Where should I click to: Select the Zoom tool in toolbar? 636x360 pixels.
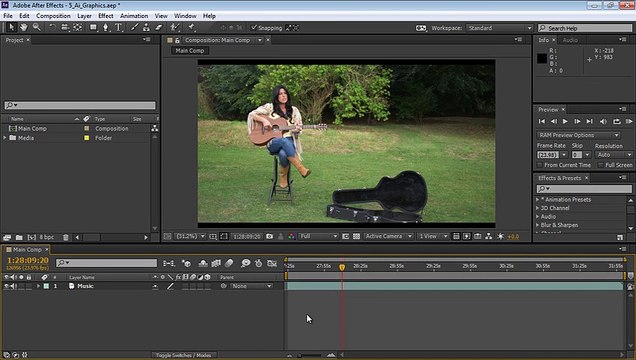37,27
